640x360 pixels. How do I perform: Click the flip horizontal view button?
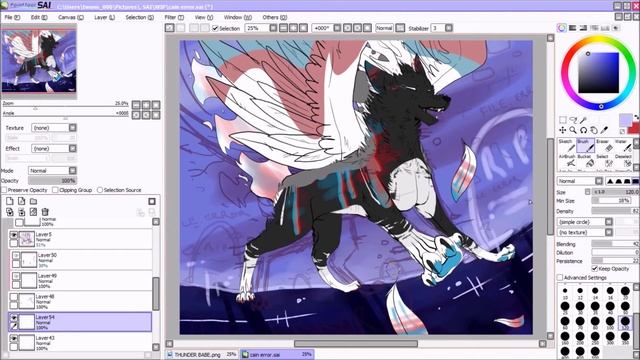pyautogui.click(x=400, y=28)
